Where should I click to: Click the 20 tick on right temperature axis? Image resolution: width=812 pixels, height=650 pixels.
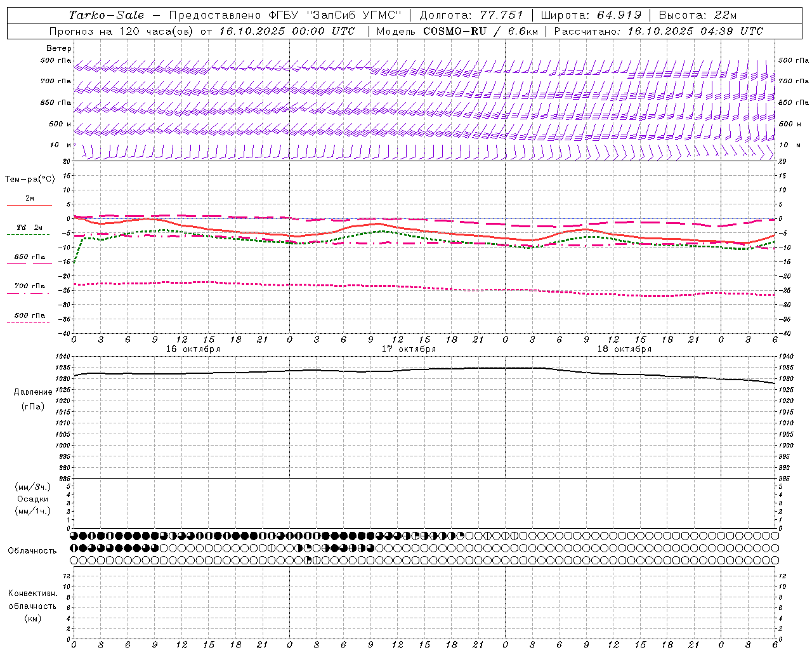click(x=782, y=161)
